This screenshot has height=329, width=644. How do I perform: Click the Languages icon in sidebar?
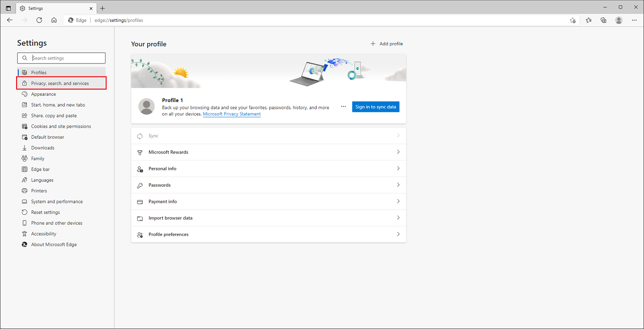point(25,180)
